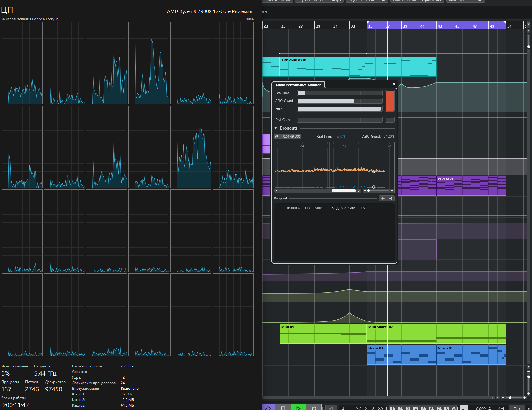Toggle the follow-cursor time icon in Dropouts
532x410 pixels.
tap(277, 136)
